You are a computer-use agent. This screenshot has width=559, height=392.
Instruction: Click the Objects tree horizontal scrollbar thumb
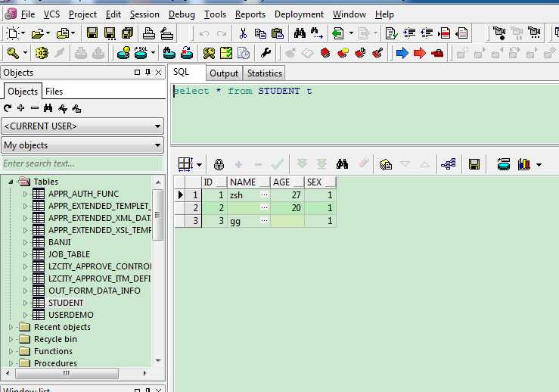[x=67, y=373]
